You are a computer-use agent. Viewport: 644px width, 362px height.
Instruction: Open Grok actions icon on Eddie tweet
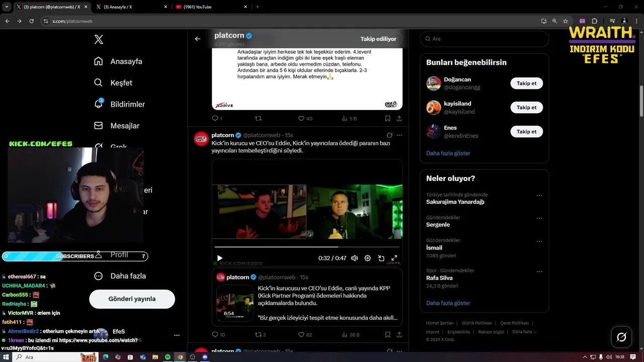pyautogui.click(x=389, y=135)
